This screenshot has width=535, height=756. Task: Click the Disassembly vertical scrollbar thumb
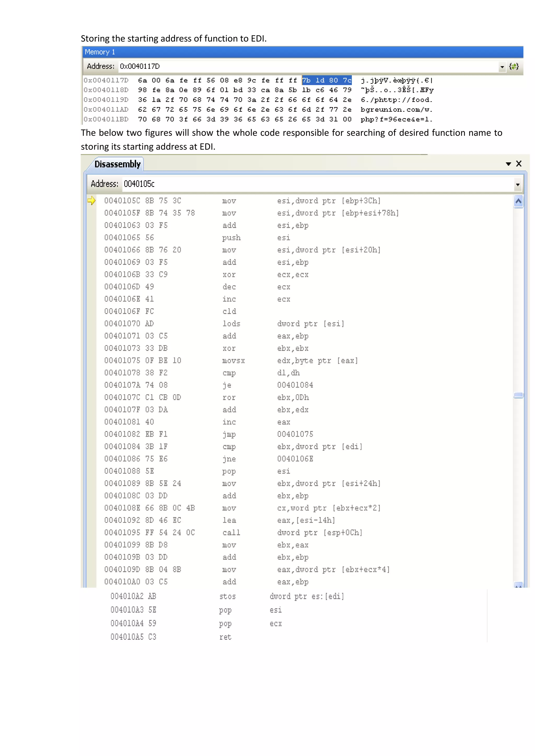click(x=518, y=395)
